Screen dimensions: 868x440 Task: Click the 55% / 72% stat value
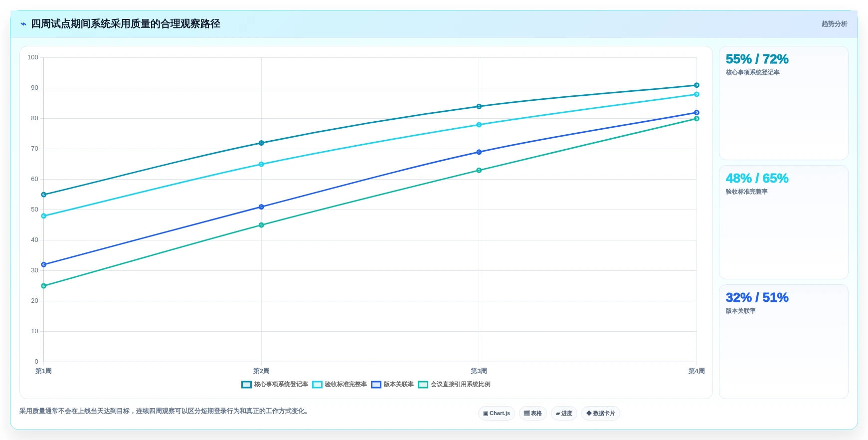tap(757, 59)
